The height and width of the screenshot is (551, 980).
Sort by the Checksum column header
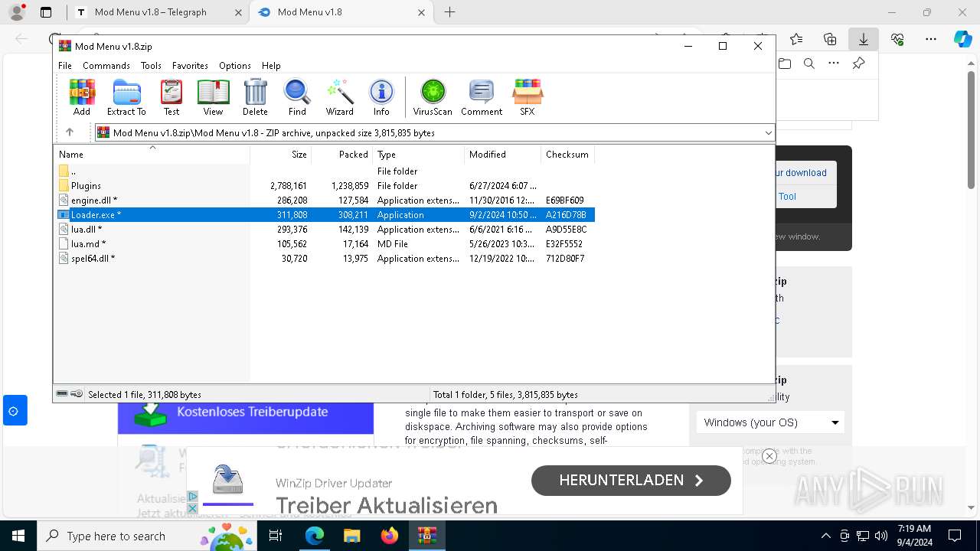(567, 155)
